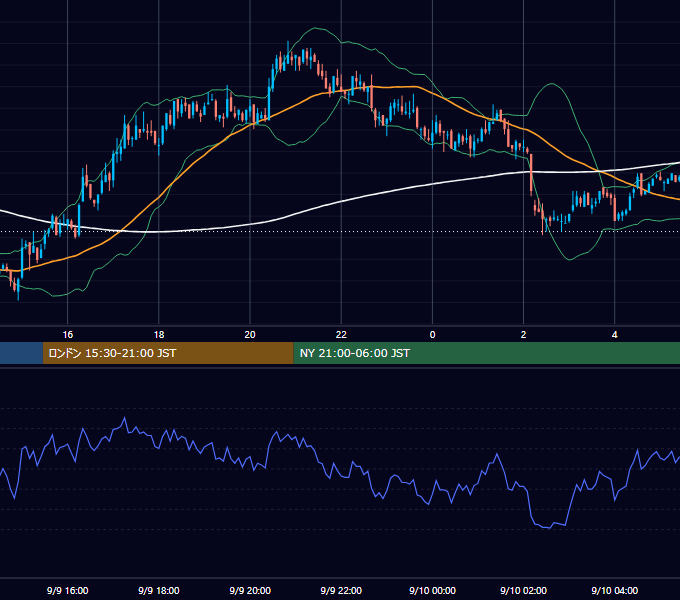Click the 9/9 22:00 label on oscillator axis
Screen dimensions: 680x600
(341, 590)
